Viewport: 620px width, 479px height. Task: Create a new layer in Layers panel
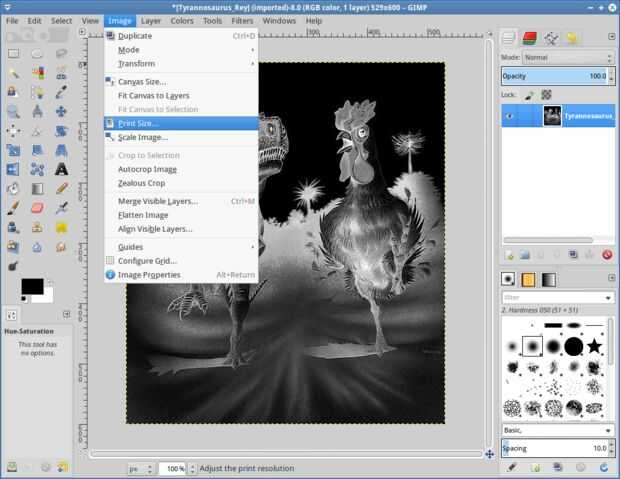point(509,255)
